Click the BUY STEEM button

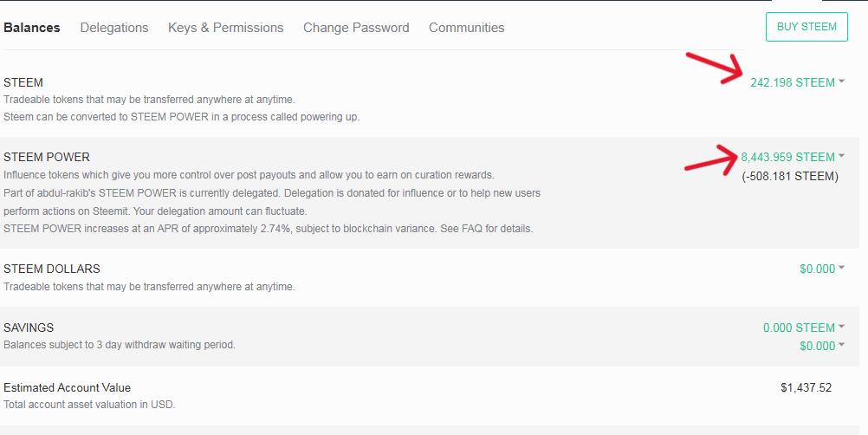[806, 27]
